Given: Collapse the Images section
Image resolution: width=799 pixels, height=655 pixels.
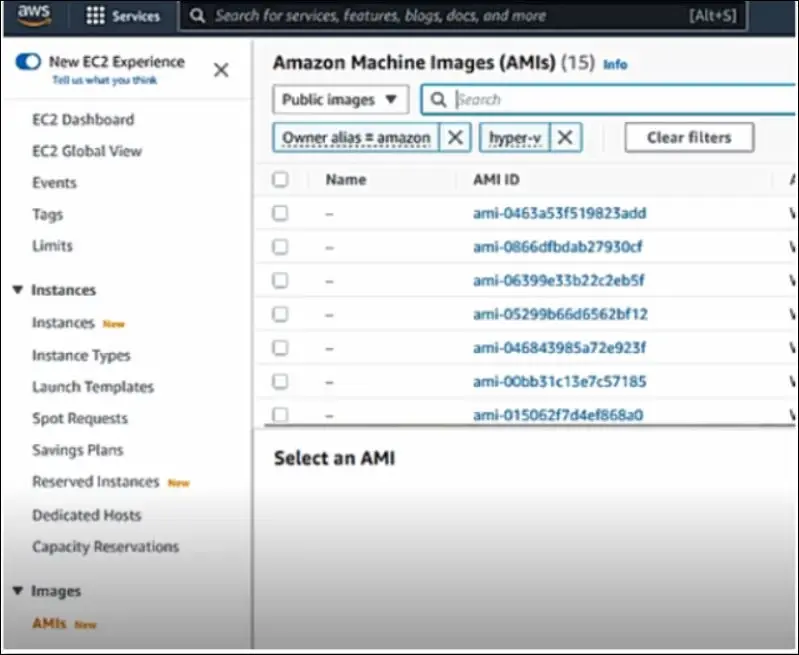Looking at the screenshot, I should click(x=18, y=591).
